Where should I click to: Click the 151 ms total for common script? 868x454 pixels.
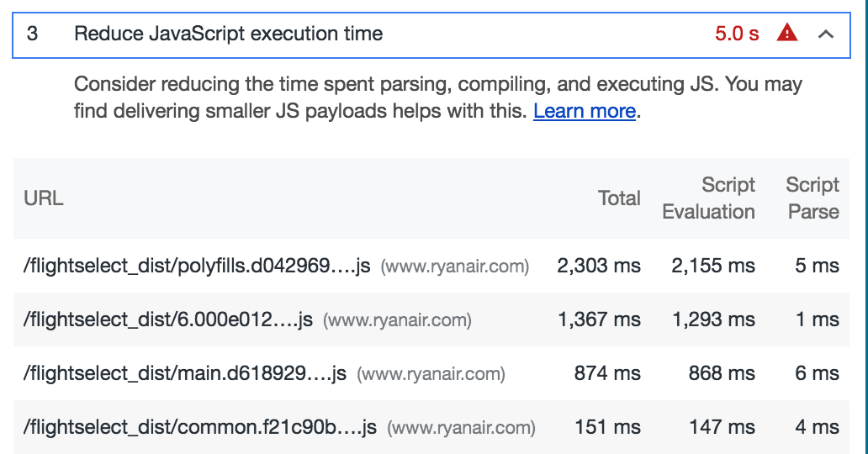(607, 428)
